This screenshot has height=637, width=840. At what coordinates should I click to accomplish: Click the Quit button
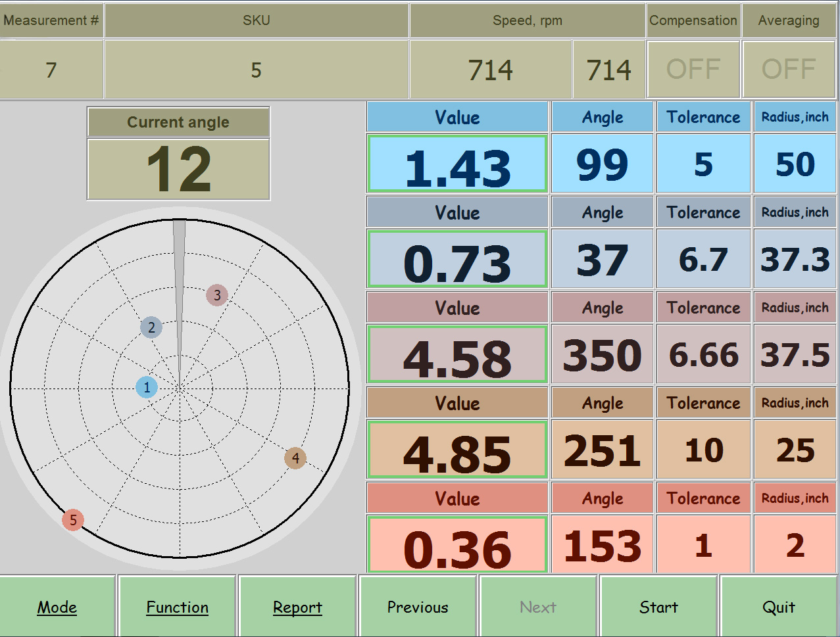779,607
